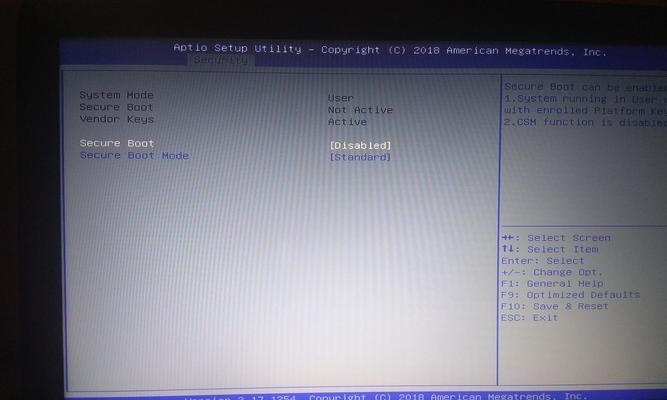Viewport: 667px width, 400px height.
Task: Click the Vendor Keys 'Active' value
Action: [x=347, y=122]
